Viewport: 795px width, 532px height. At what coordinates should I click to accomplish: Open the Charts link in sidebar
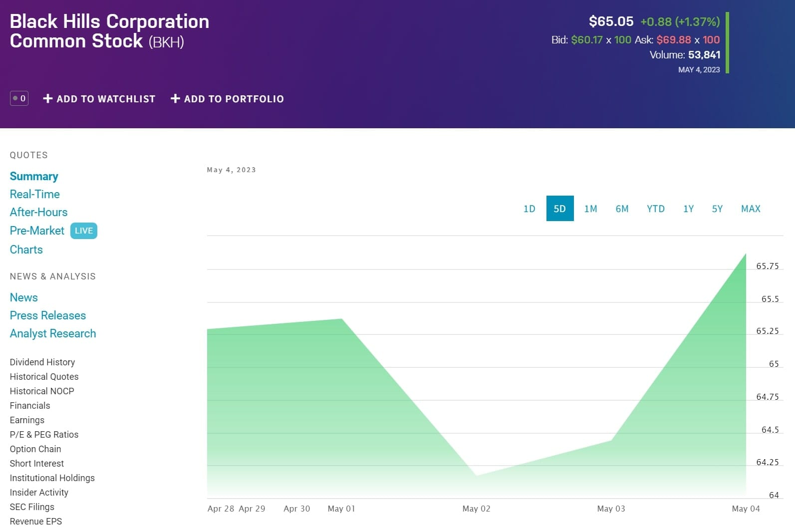tap(26, 250)
